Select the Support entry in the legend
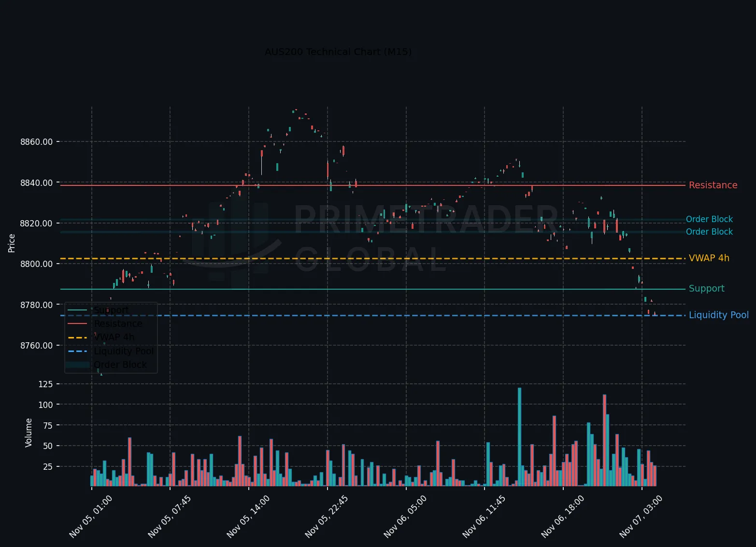Viewport: 756px width, 547px height. coord(111,310)
